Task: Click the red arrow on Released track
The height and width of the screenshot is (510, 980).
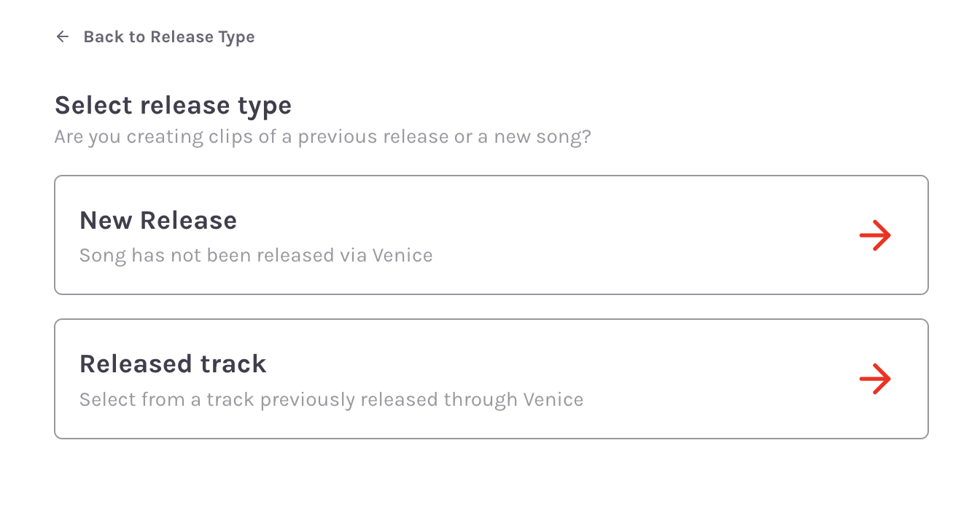Action: (875, 379)
